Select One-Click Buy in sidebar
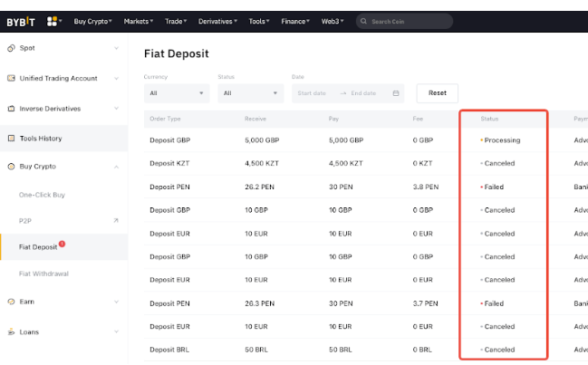588x365 pixels. coord(43,195)
